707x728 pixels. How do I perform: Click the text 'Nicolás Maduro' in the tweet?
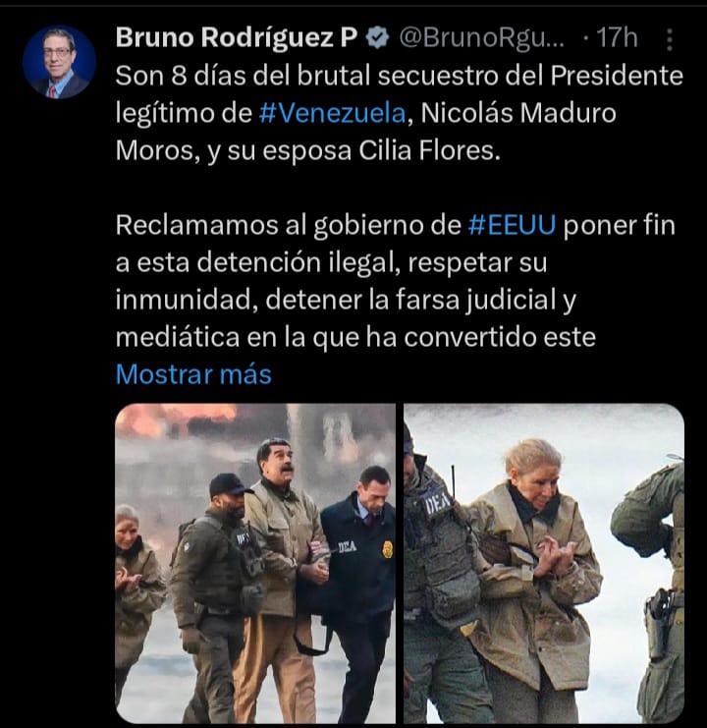(518, 113)
